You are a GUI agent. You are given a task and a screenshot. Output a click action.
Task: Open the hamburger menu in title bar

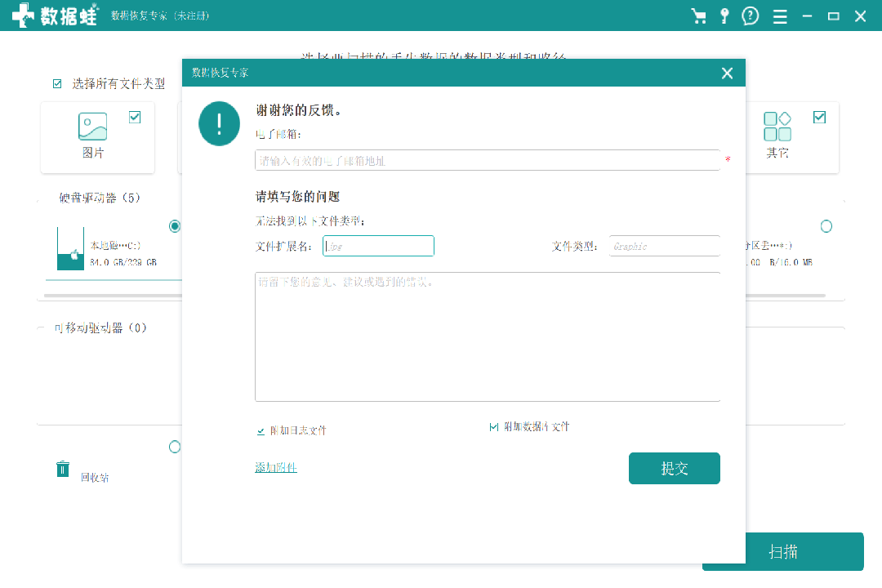click(x=780, y=16)
